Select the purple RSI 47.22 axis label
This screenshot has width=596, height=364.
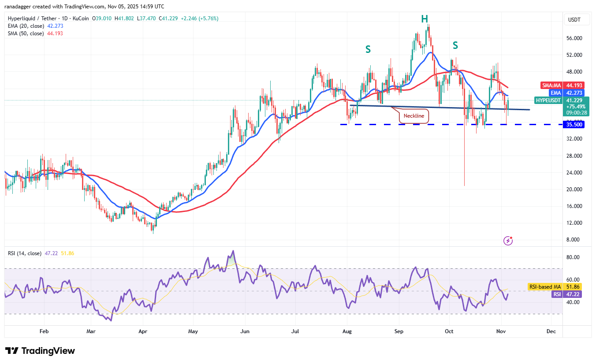pyautogui.click(x=570, y=294)
